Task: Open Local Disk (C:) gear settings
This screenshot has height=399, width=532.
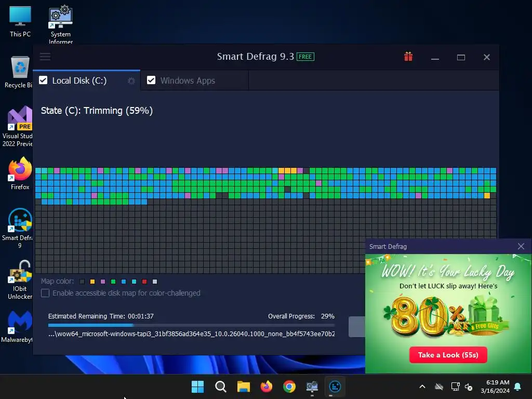Action: click(x=131, y=81)
